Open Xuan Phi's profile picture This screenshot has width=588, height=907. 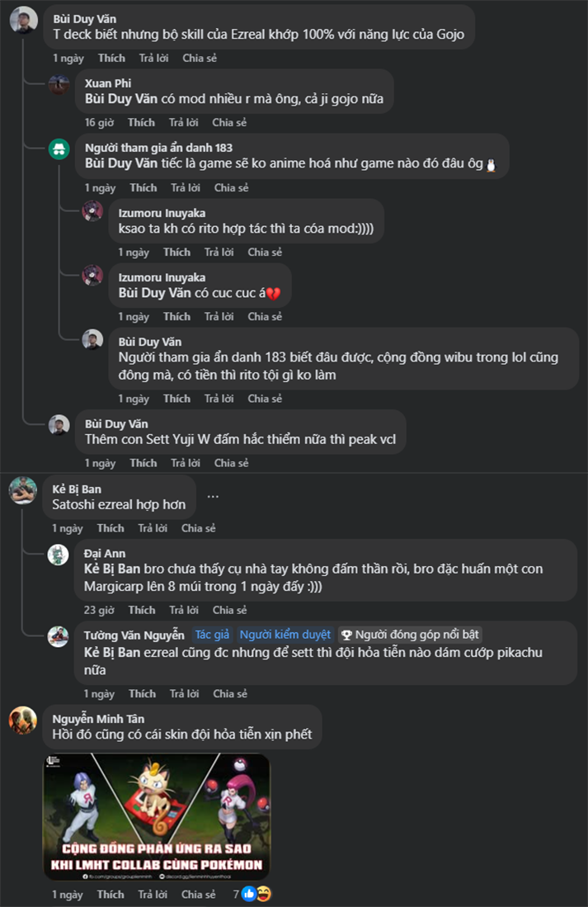59,84
